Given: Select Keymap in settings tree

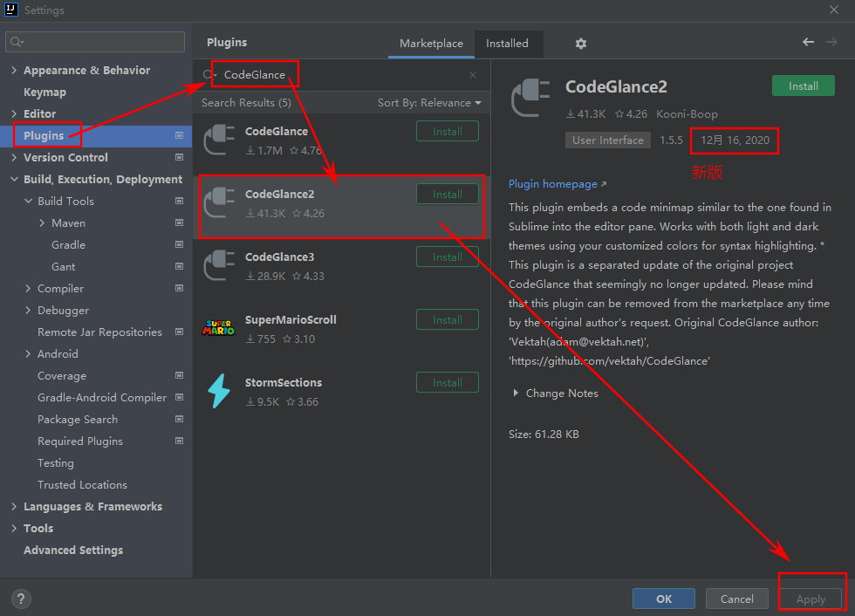Looking at the screenshot, I should (x=44, y=92).
